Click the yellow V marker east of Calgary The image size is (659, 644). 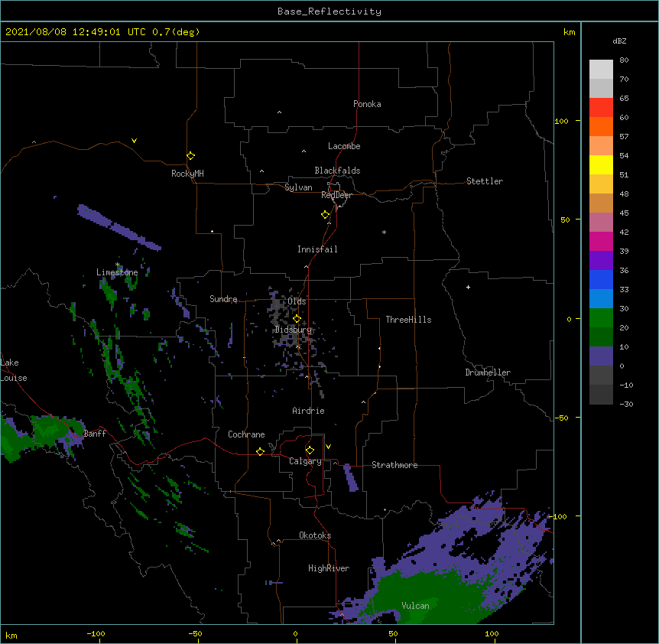click(x=328, y=447)
